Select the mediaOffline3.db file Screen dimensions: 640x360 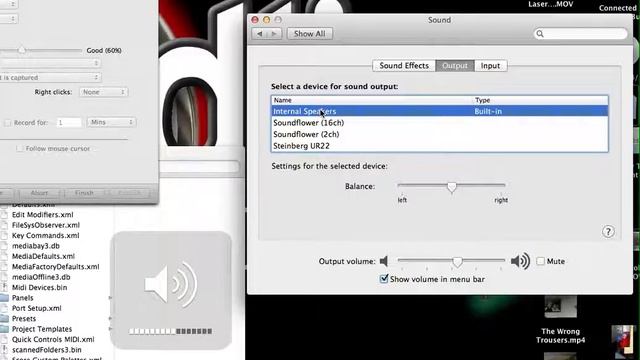[41, 277]
